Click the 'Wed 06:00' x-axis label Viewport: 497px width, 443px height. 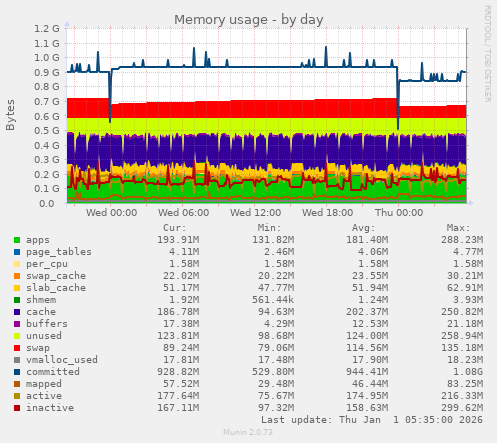pos(183,213)
